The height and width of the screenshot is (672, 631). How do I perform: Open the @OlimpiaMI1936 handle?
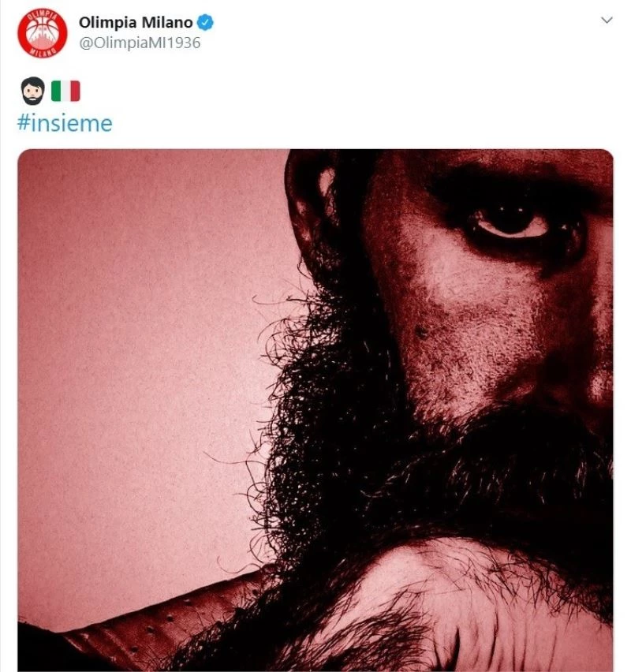tap(139, 43)
